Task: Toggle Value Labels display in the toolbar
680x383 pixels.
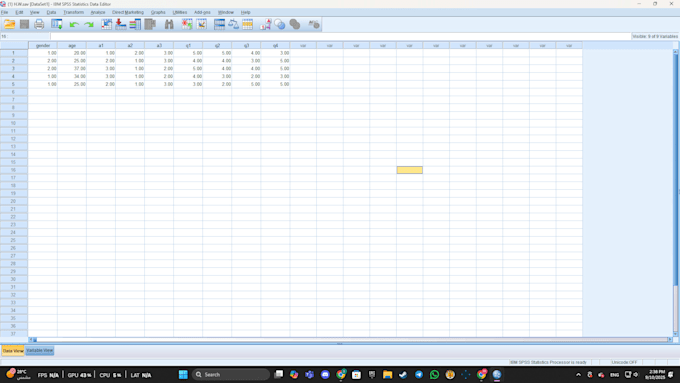Action: pyautogui.click(x=265, y=24)
